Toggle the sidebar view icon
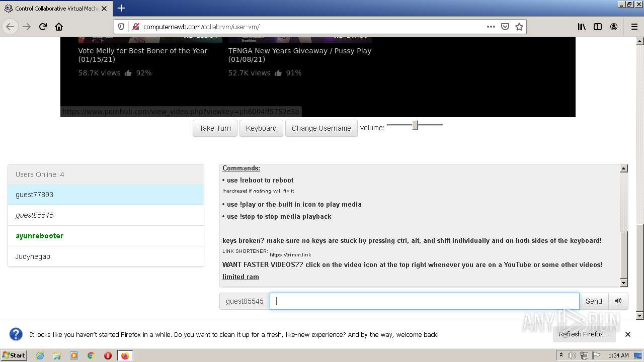644x362 pixels. point(598,27)
